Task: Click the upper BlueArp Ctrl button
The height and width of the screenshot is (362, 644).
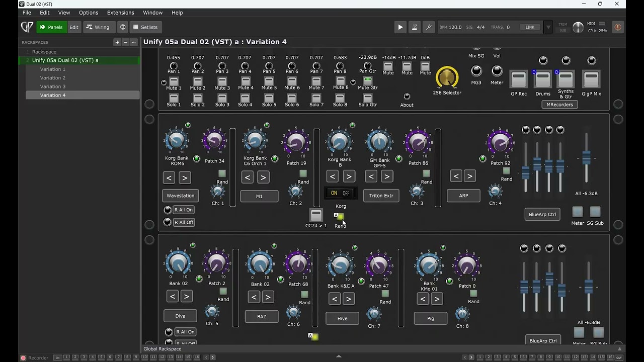Action: (542, 214)
